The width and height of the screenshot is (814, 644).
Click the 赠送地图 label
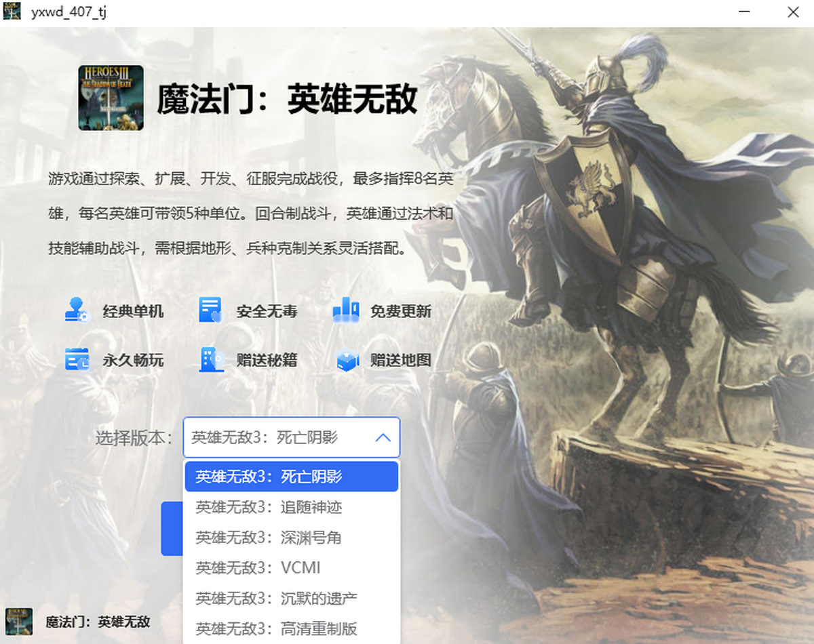(x=401, y=360)
